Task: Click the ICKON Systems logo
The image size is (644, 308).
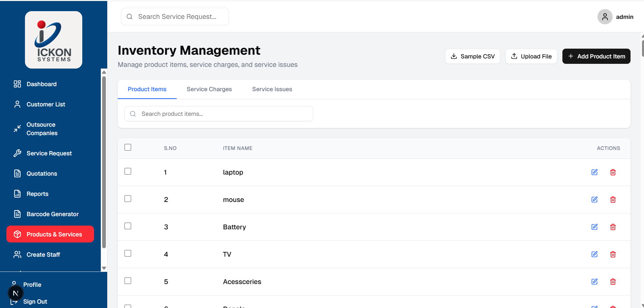Action: tap(54, 40)
